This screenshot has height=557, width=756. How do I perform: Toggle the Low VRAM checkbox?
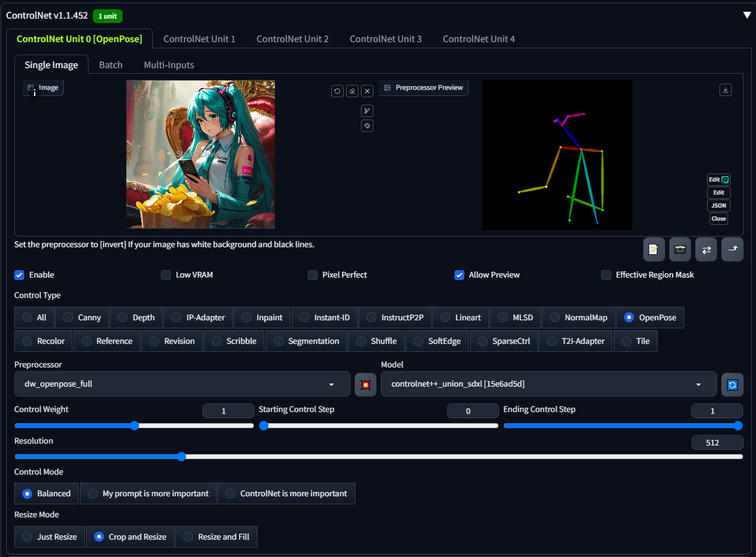pos(166,275)
